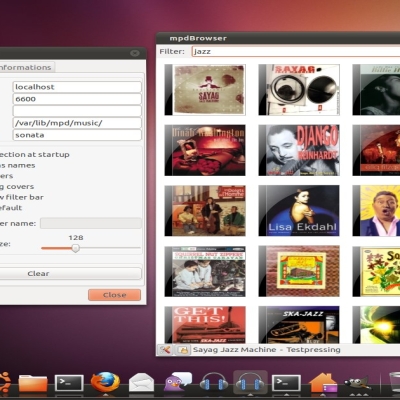The height and width of the screenshot is (400, 400).
Task: Click the 'Filter:' label in mpdBrowser
Action: (172, 51)
